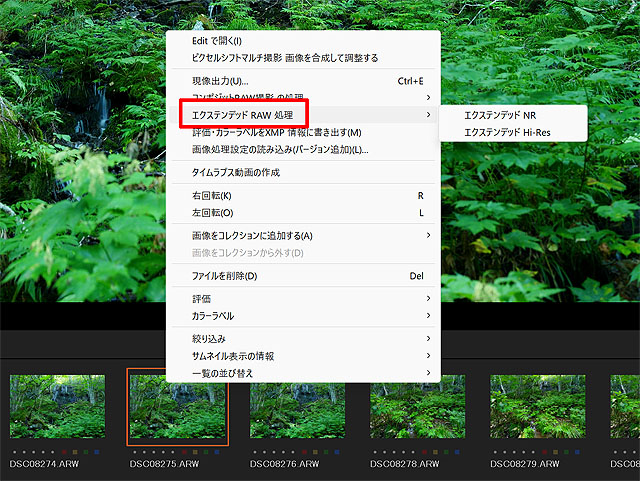Open the カラーラベル submenu
640x481 pixels.
click(212, 316)
